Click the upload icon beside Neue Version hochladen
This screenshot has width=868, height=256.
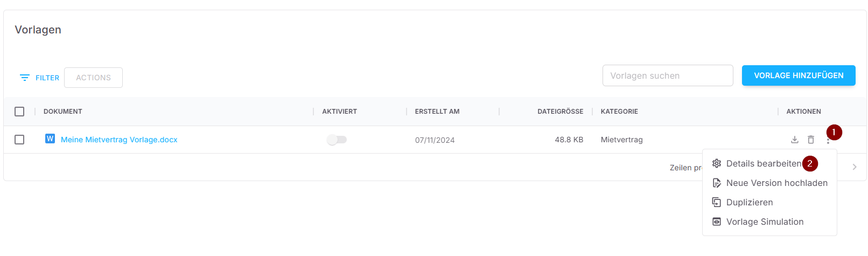717,183
